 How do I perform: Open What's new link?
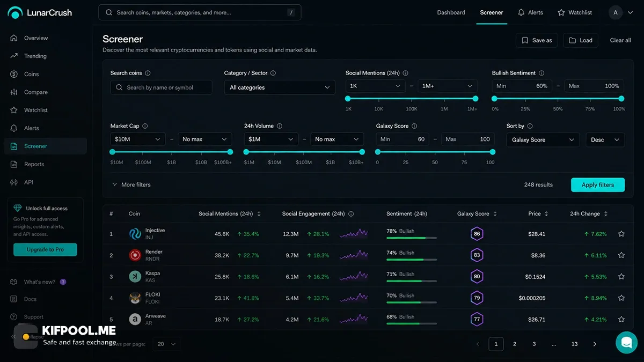(39, 282)
